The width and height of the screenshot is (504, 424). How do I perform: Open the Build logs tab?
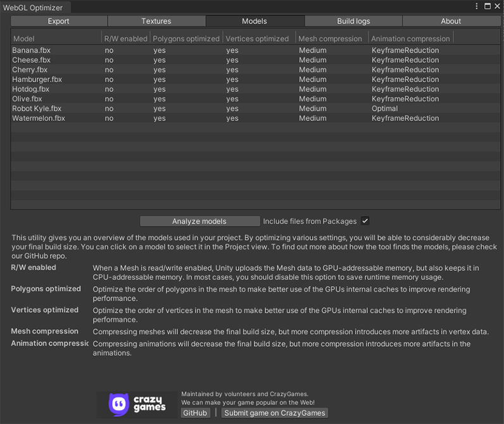click(x=353, y=22)
